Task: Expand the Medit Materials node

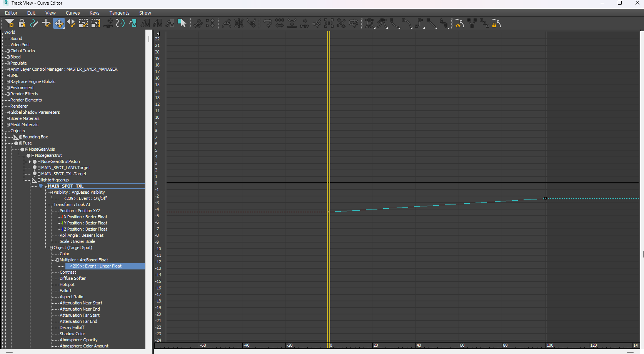Action: click(8, 125)
